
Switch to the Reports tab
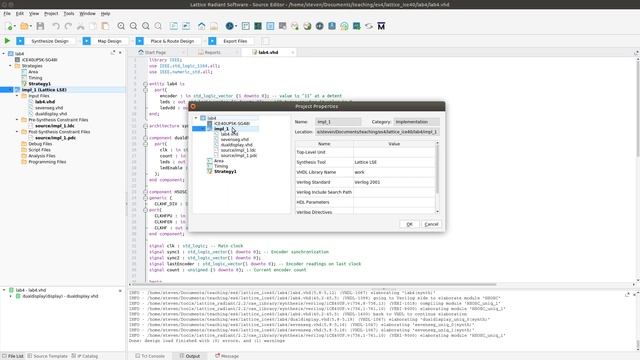[212, 53]
